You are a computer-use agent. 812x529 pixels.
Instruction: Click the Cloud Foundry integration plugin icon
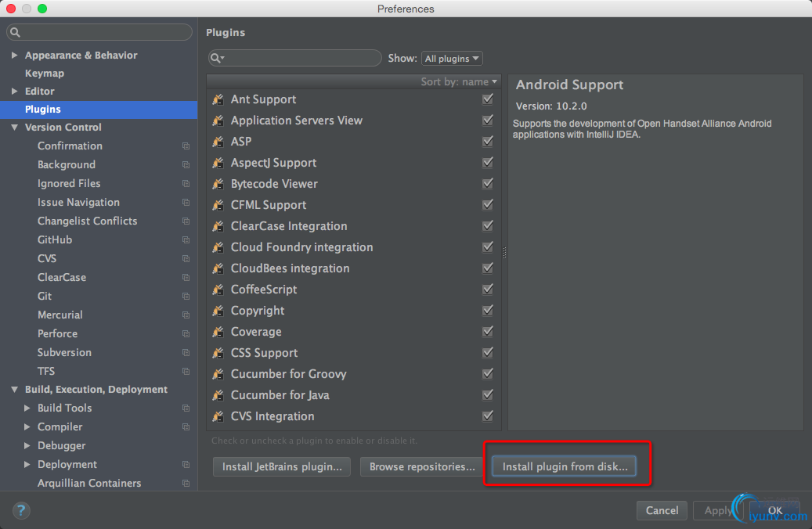point(218,247)
